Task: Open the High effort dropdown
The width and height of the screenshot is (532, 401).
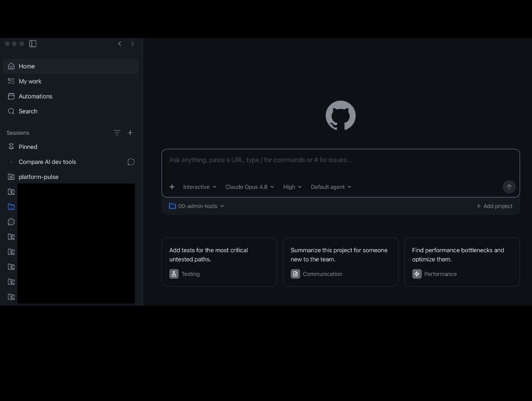Action: pyautogui.click(x=292, y=187)
